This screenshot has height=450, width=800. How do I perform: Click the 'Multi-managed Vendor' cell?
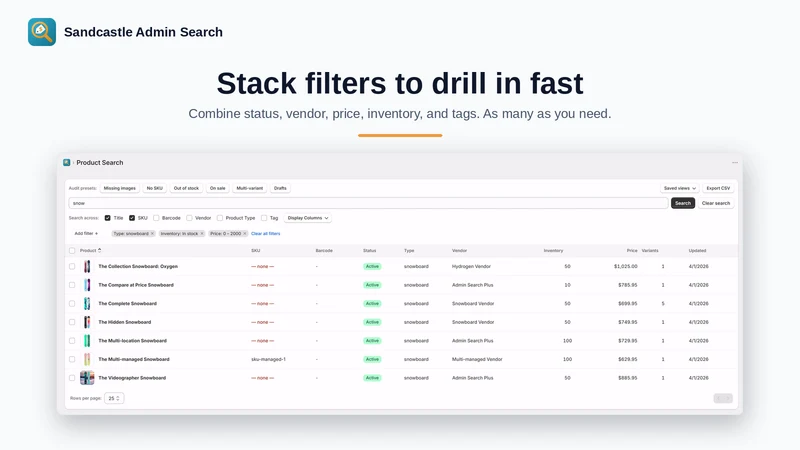pos(477,359)
